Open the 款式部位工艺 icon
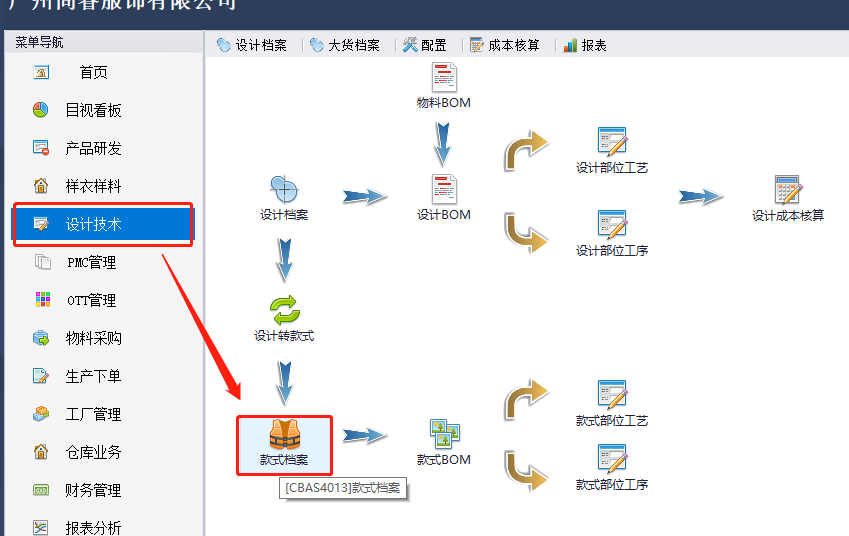 [x=612, y=395]
